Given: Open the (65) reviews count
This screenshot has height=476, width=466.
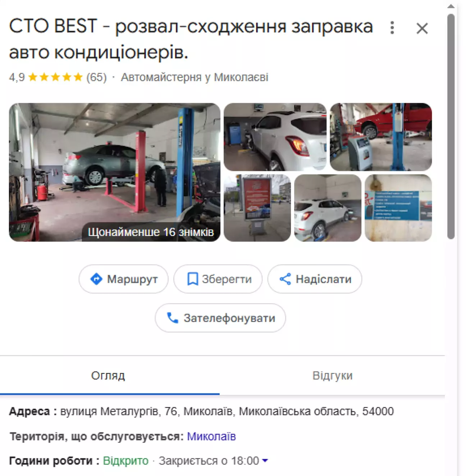Looking at the screenshot, I should 96,77.
